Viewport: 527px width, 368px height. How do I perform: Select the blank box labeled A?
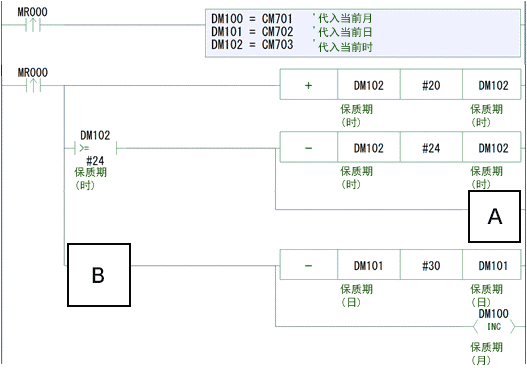tap(494, 216)
